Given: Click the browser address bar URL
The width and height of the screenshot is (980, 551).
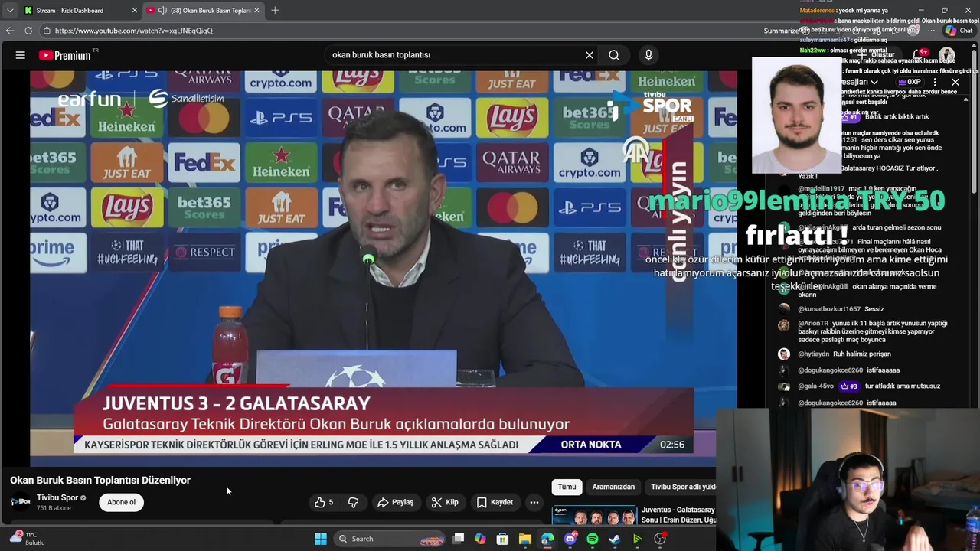Looking at the screenshot, I should click(134, 31).
